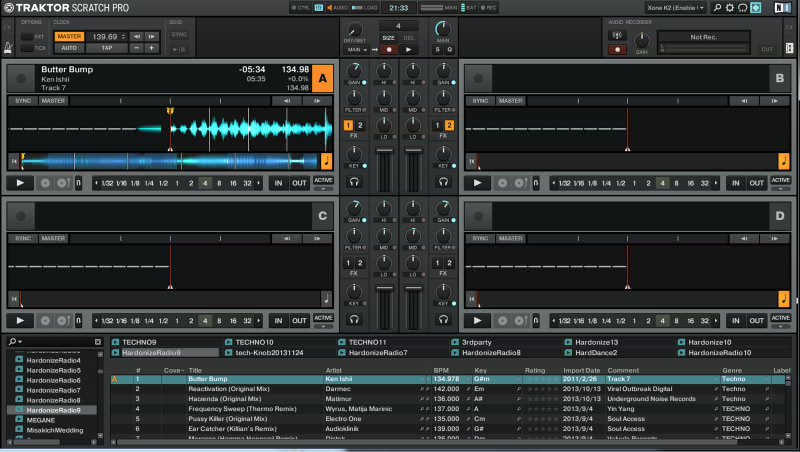The height and width of the screenshot is (452, 800).
Task: Click Deck A GAIN knob
Action: [x=354, y=70]
